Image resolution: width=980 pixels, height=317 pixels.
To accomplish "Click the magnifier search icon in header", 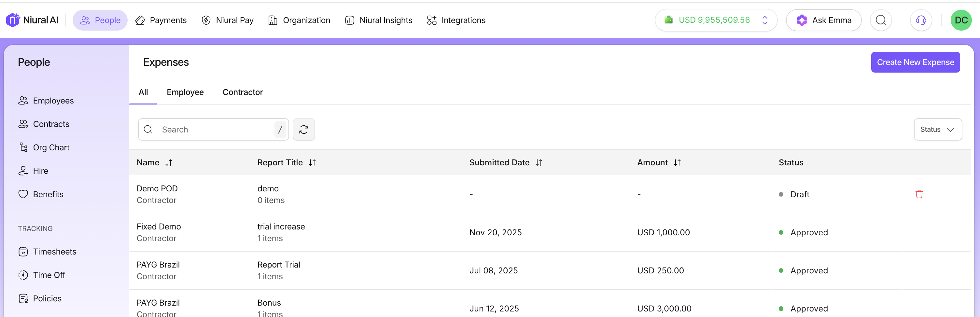I will click(x=881, y=20).
